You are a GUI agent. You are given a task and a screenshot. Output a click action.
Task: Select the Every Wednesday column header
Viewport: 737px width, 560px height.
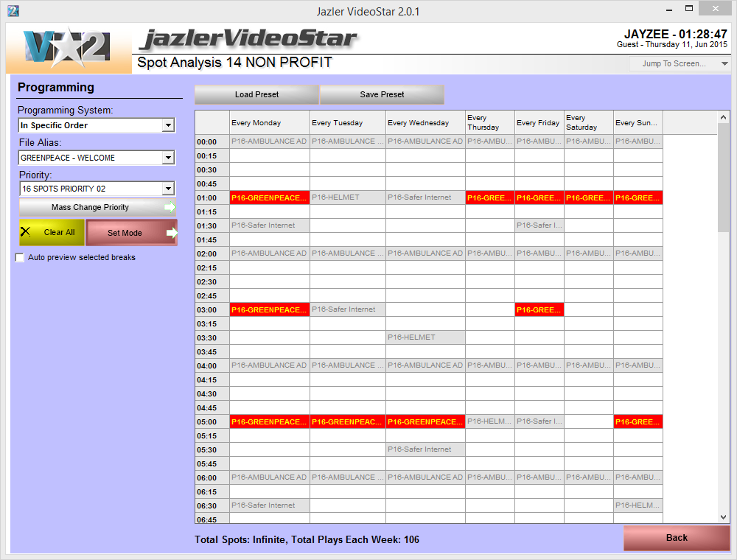[425, 123]
